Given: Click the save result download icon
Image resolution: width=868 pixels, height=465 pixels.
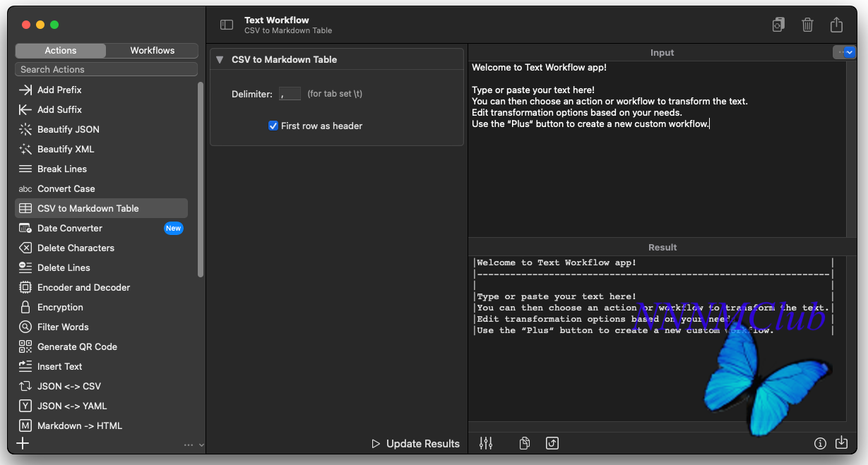Looking at the screenshot, I should [x=841, y=442].
